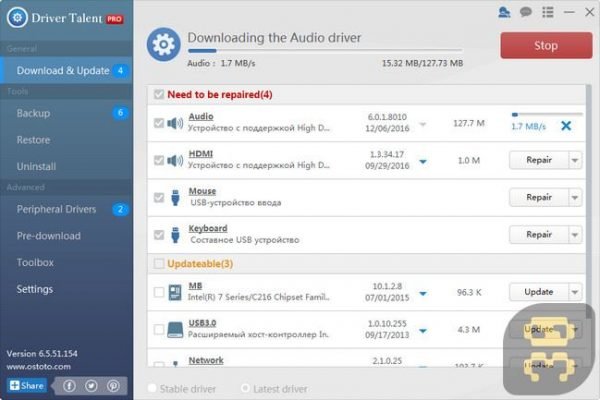Open the list menu icon in title bar

click(548, 12)
